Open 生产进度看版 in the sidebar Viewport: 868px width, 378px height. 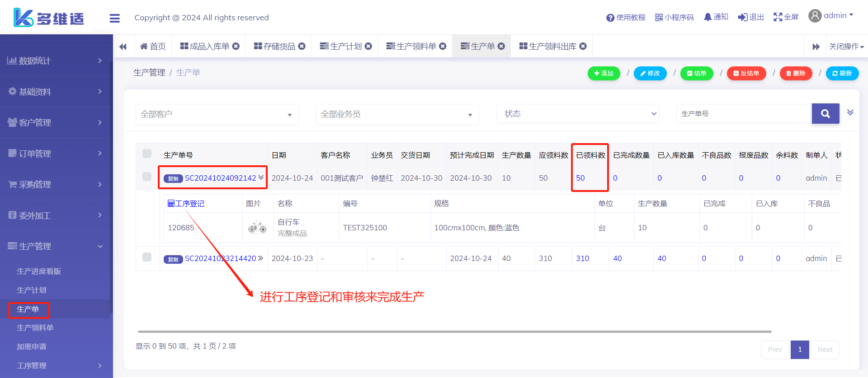39,271
